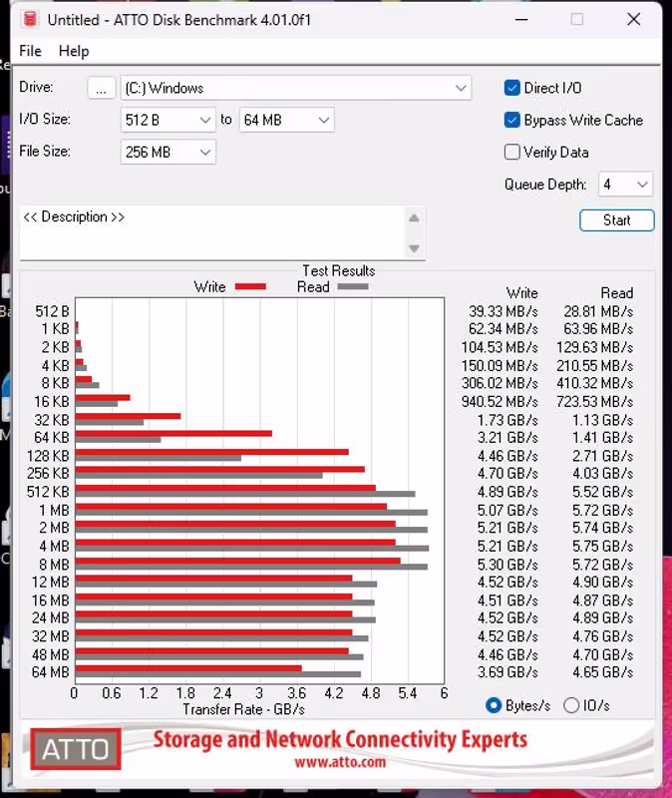Click the www.atto.com link in banner

point(339,762)
